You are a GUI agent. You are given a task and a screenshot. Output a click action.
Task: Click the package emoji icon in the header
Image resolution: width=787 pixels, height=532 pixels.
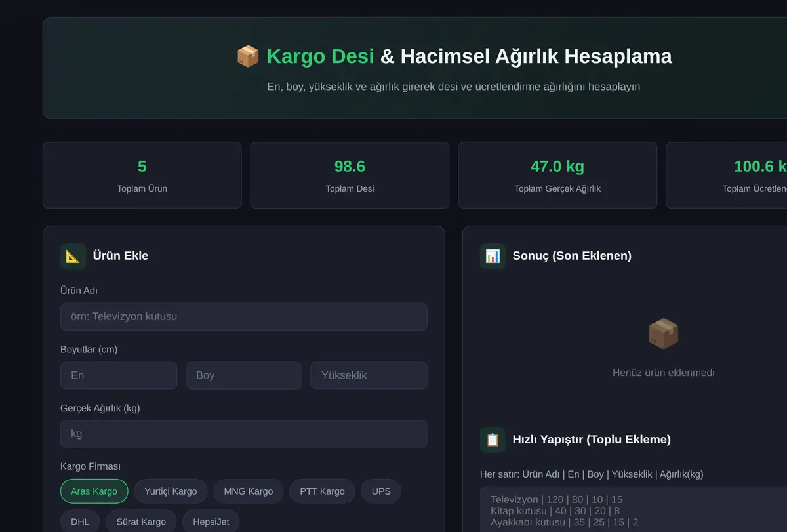coord(248,56)
